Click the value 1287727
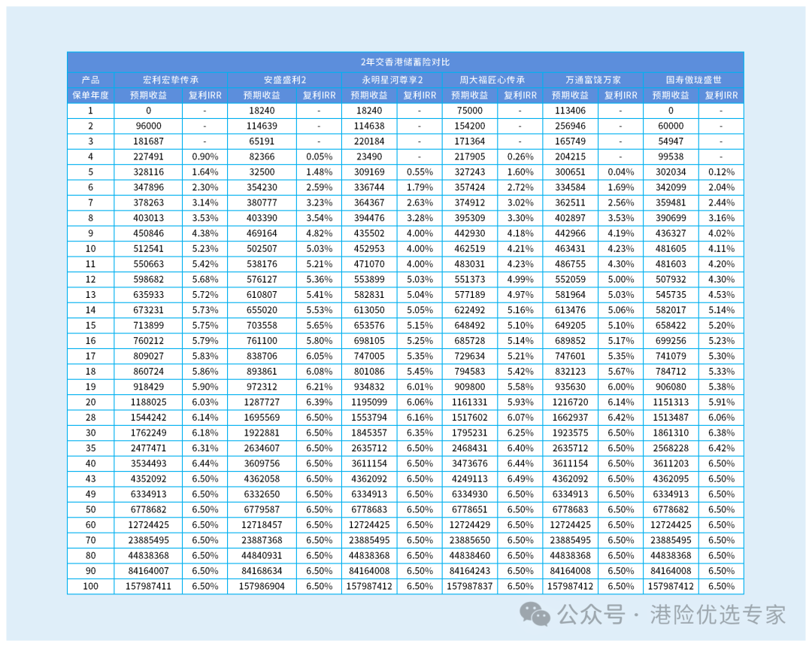Image resolution: width=812 pixels, height=647 pixels. click(262, 402)
